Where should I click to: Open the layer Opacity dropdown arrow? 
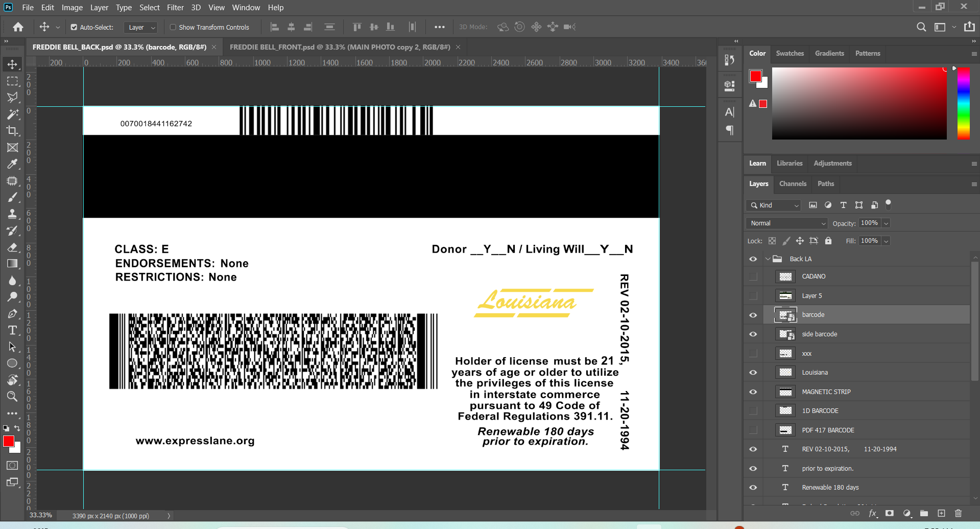point(886,223)
